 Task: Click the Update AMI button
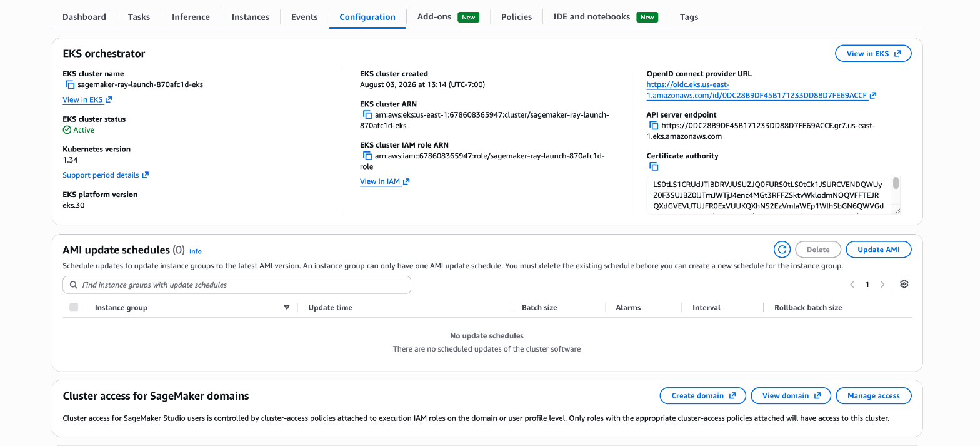[879, 250]
